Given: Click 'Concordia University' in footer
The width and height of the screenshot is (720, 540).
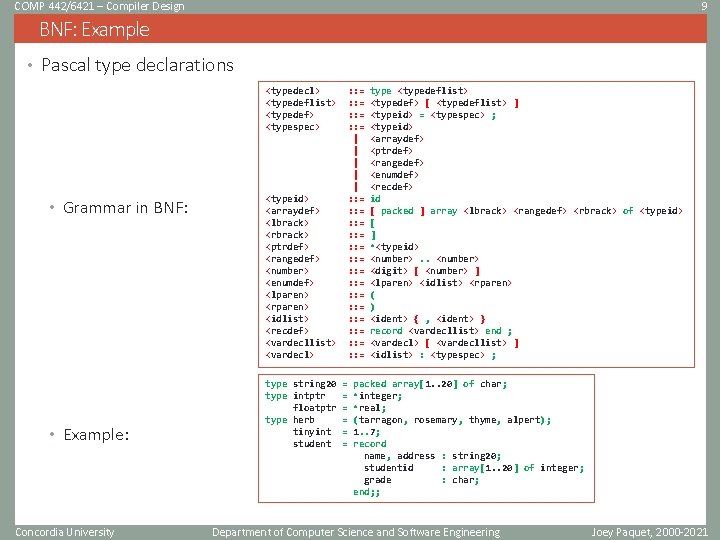Looking at the screenshot, I should (65, 532).
